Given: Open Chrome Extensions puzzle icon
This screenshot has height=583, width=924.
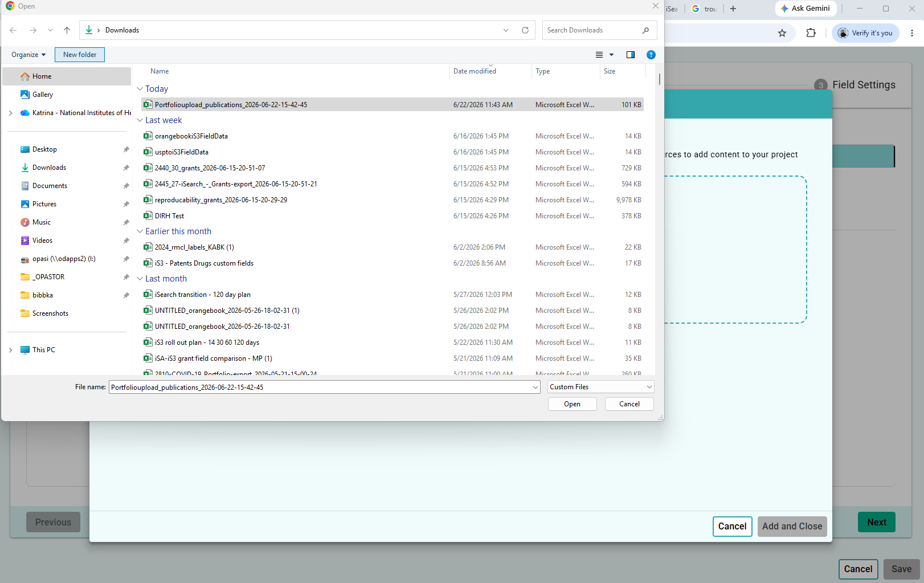Looking at the screenshot, I should click(x=811, y=33).
